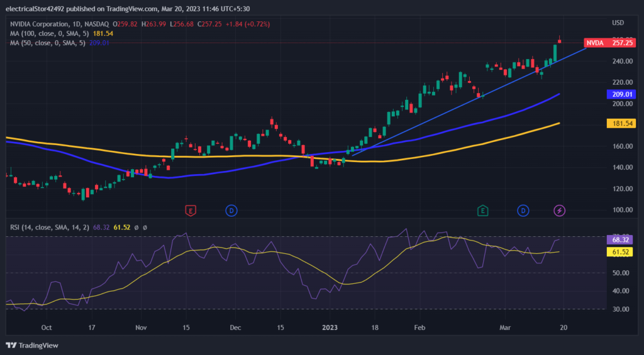This screenshot has height=355, width=644.
Task: Click the closing price C257.25 value
Action: point(209,25)
